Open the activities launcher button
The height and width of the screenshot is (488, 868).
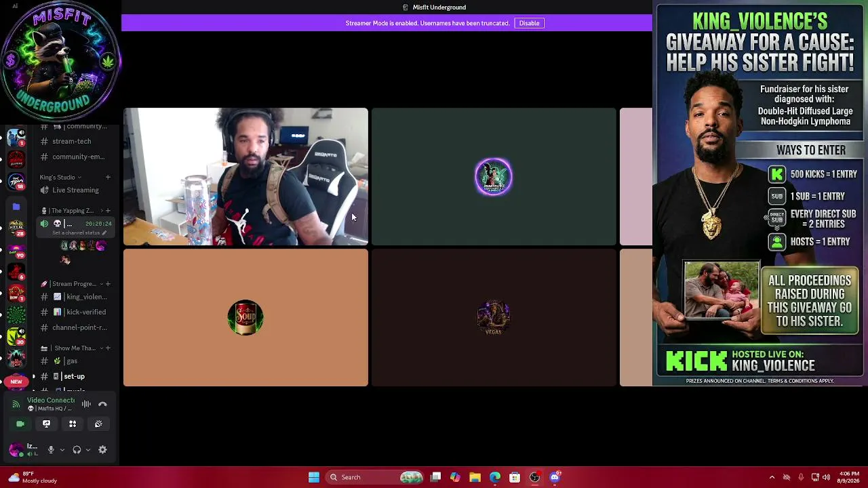tap(73, 424)
